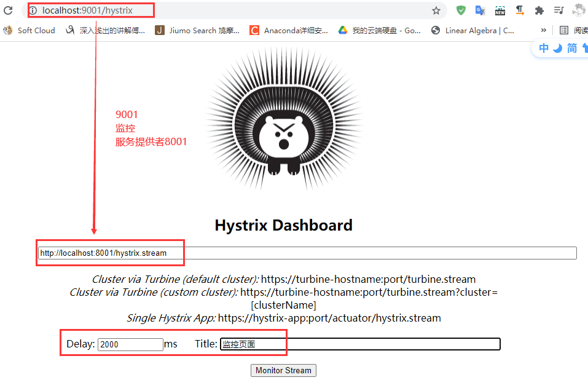Click the Hystrix Dashboard heading
This screenshot has height=380, width=588.
tap(283, 226)
